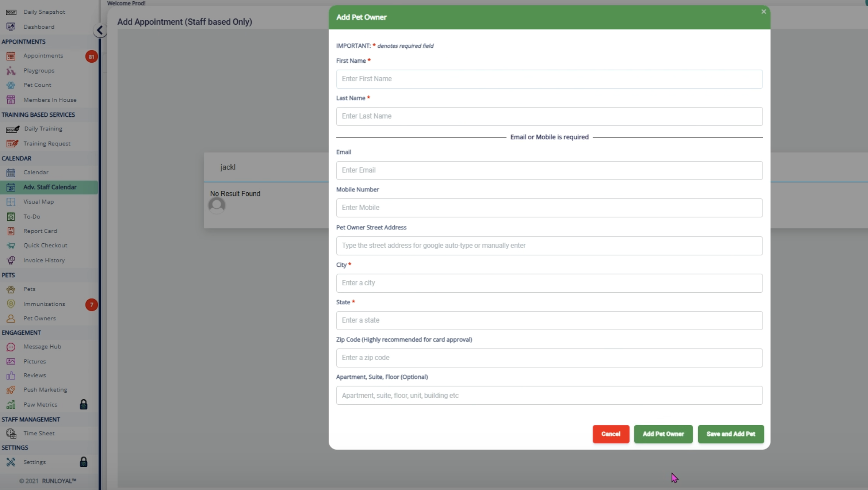
Task: Close the Add Pet Owner dialog
Action: pyautogui.click(x=763, y=12)
